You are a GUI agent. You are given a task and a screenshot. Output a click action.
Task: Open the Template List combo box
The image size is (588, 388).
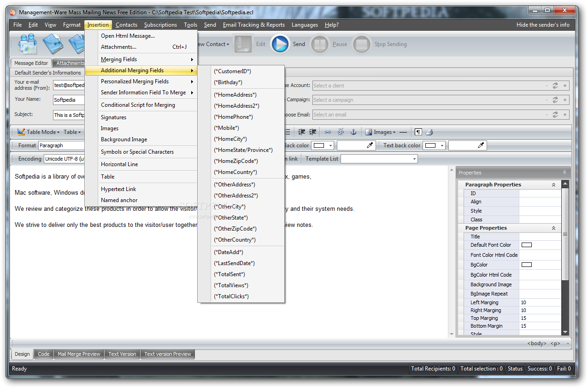pos(379,159)
